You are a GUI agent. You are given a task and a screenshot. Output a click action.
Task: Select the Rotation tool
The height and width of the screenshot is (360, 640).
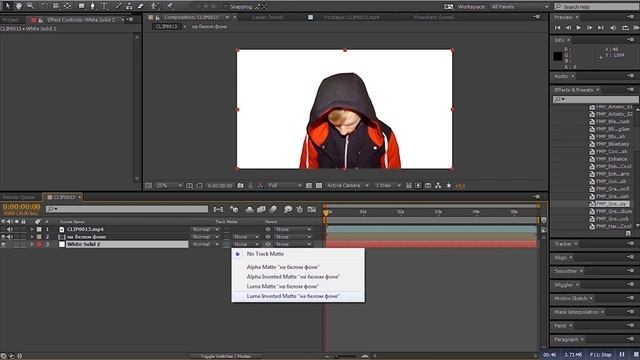pyautogui.click(x=44, y=6)
